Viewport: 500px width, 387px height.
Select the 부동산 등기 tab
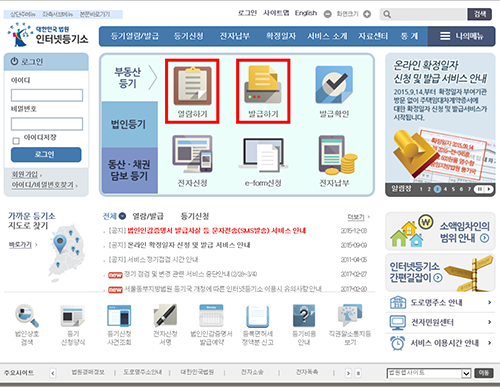click(130, 78)
